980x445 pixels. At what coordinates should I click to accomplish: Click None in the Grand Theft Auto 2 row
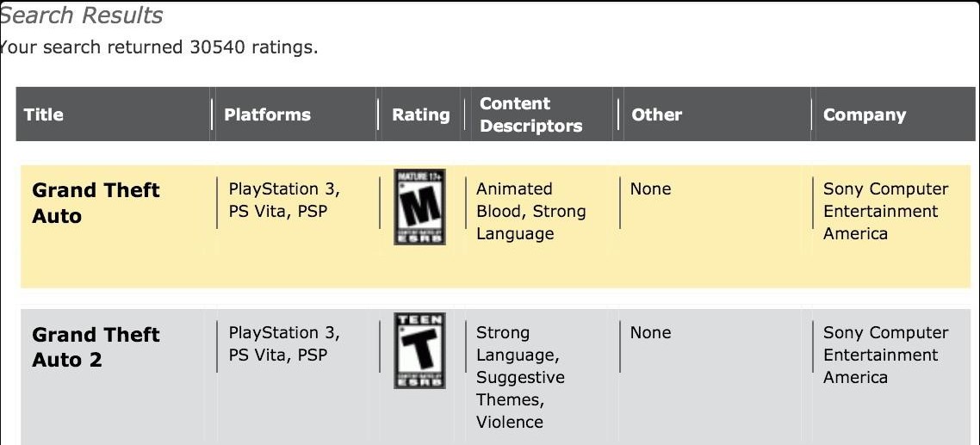pos(650,332)
